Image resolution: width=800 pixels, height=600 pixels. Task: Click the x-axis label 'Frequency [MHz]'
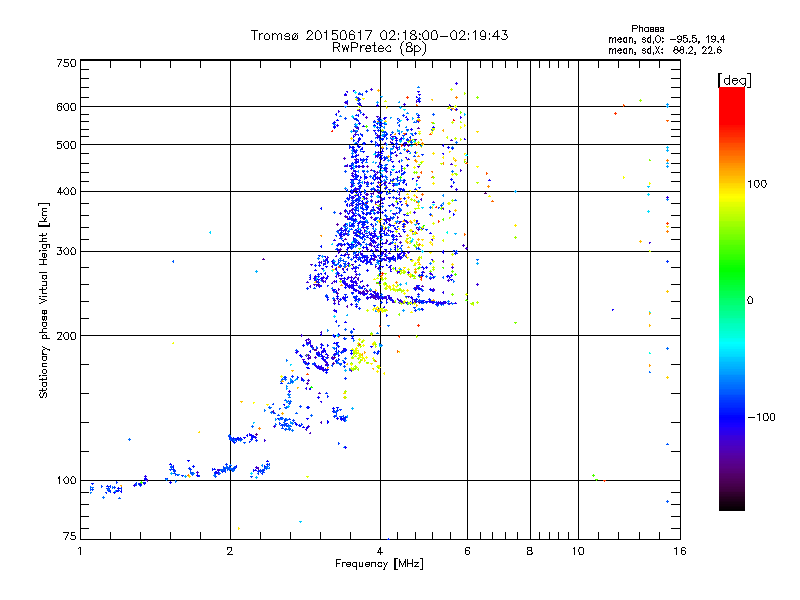coord(379,564)
